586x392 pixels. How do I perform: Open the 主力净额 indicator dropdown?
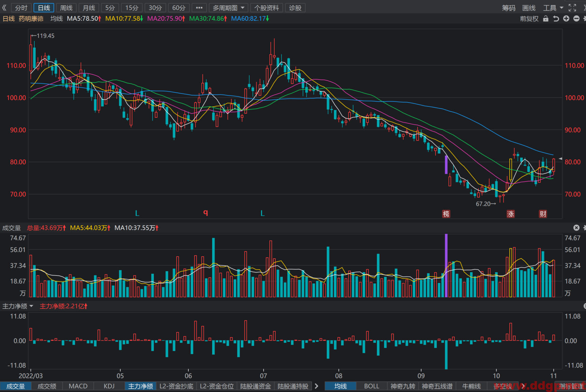[18, 306]
